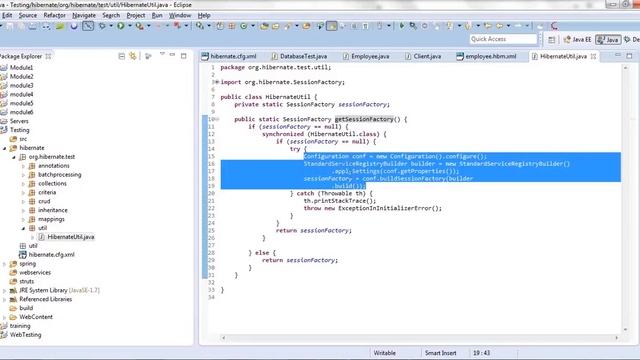Click the Smart Insert status bar field
Viewport: 640px width, 360px height.
click(440, 353)
